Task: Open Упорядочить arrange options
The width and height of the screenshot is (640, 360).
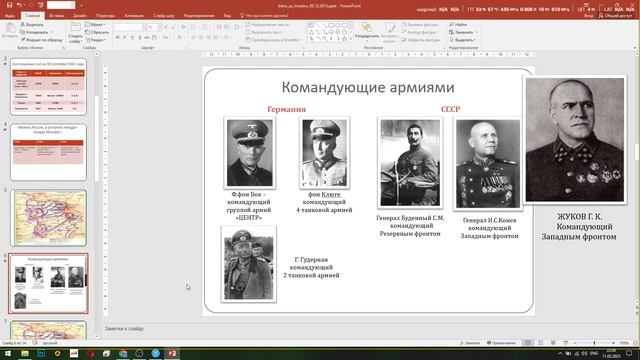Action: [367, 32]
